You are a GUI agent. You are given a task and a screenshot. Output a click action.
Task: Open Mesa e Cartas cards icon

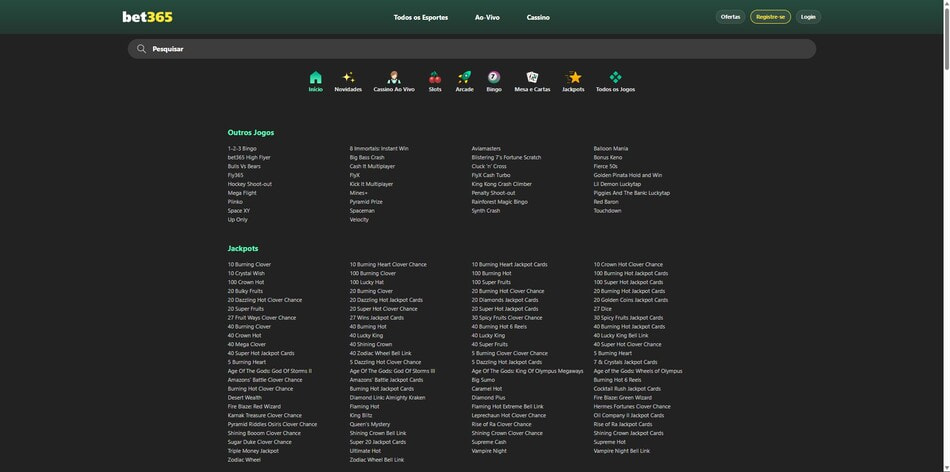pyautogui.click(x=533, y=78)
